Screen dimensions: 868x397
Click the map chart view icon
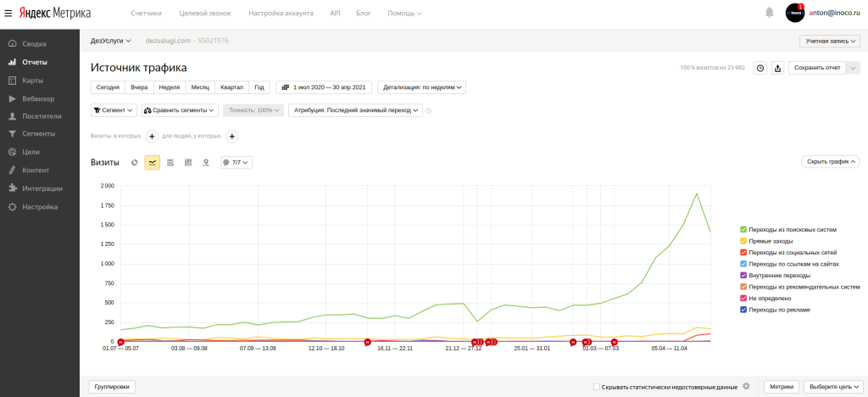(206, 162)
